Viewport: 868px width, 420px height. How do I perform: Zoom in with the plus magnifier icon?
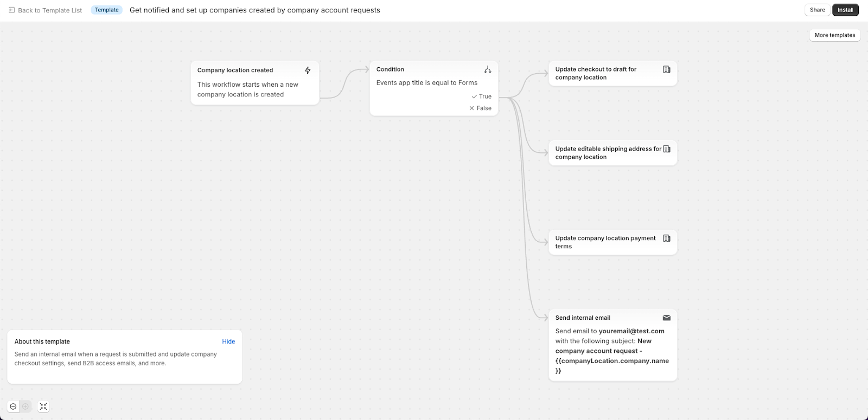(25, 406)
